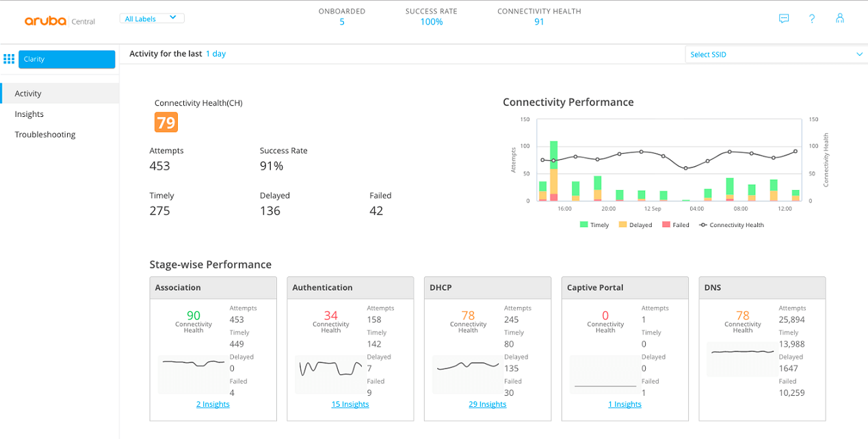Go to the Insights menu item
The width and height of the screenshot is (868, 439).
(x=29, y=114)
